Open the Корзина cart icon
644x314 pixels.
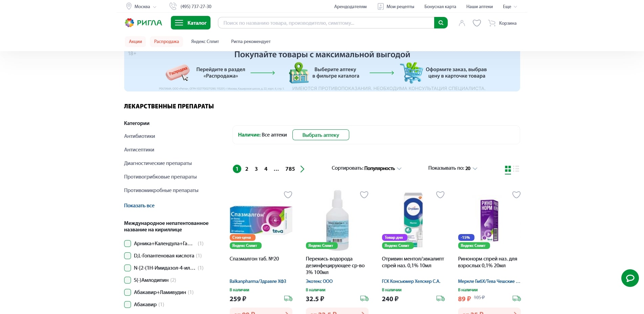(x=492, y=23)
